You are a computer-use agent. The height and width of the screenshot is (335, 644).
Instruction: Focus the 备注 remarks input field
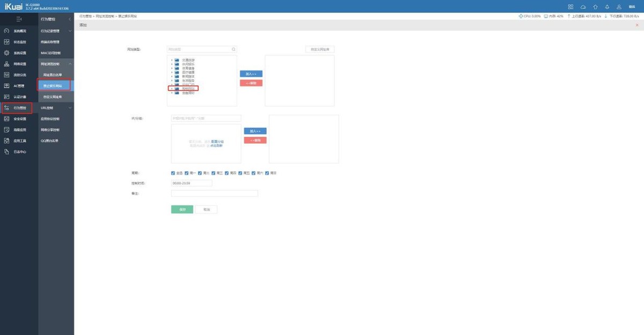[x=215, y=193]
